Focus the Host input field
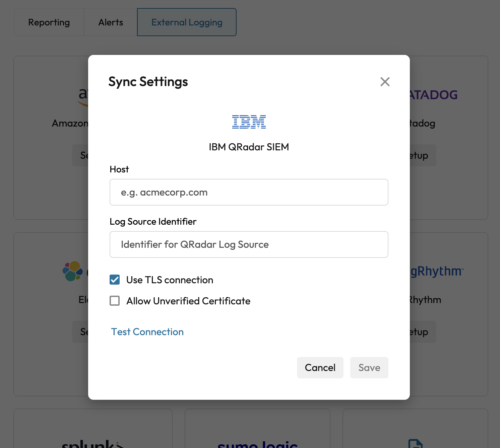This screenshot has width=500, height=448. click(x=249, y=192)
